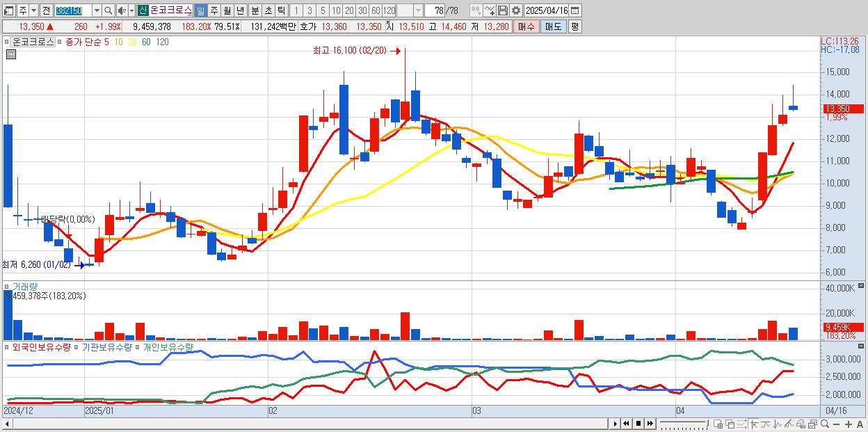Switch to weekly 주 chart period
The image size is (868, 432).
pyautogui.click(x=214, y=10)
